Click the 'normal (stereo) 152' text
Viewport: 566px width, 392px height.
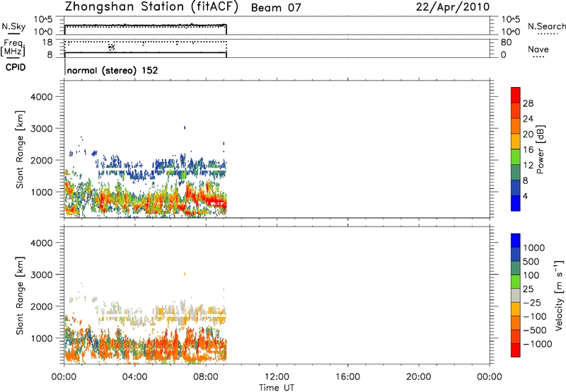pos(112,70)
